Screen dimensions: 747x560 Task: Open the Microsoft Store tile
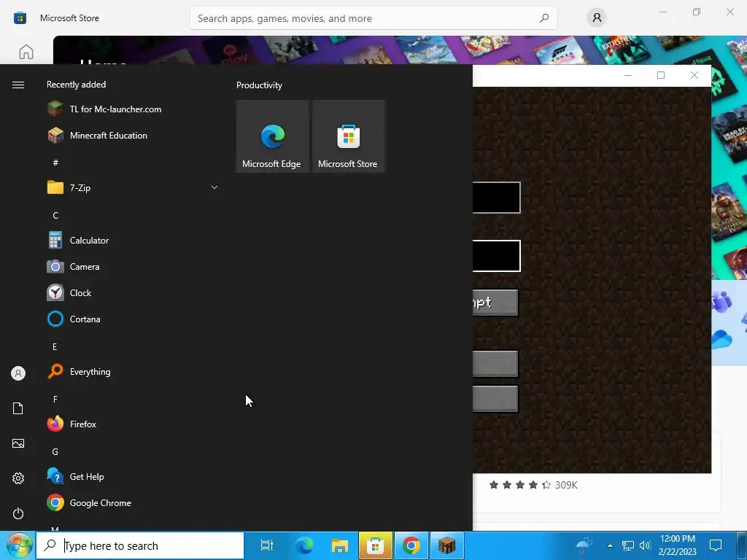(x=348, y=136)
